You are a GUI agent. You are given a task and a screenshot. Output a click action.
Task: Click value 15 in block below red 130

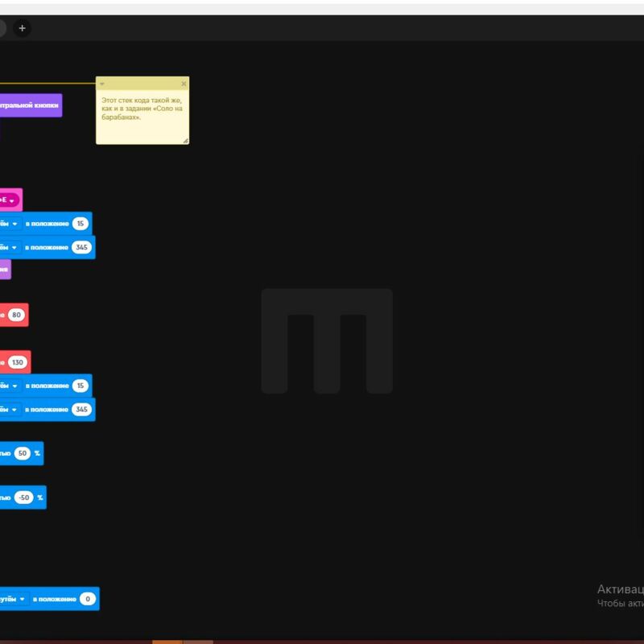tap(80, 386)
